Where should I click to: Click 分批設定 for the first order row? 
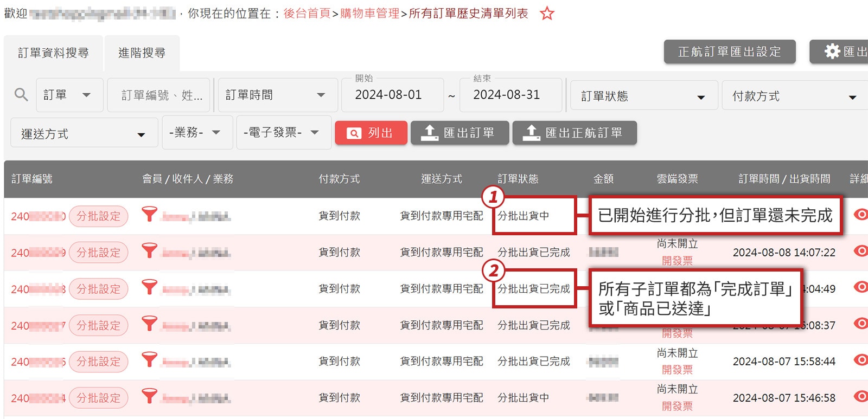(98, 216)
